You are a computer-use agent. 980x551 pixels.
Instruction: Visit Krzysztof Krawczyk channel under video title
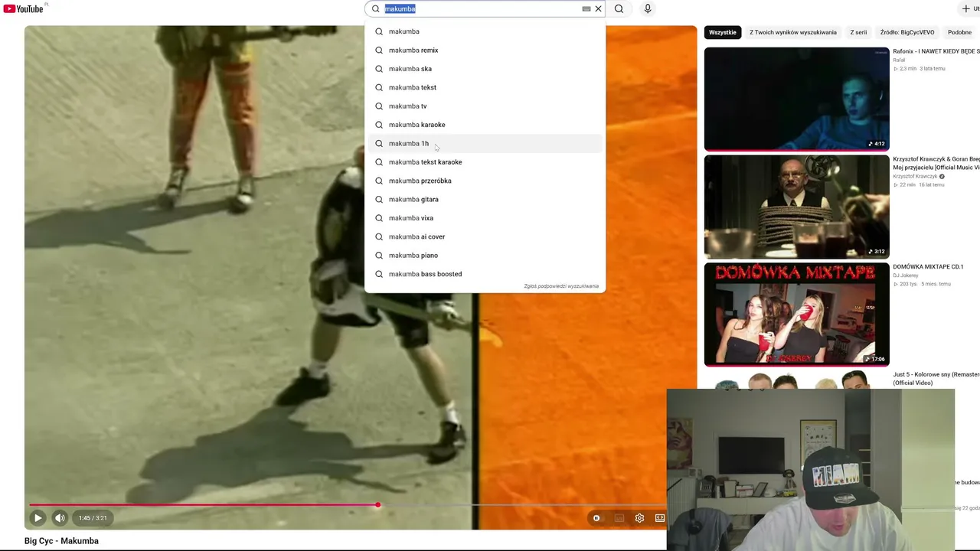point(916,177)
